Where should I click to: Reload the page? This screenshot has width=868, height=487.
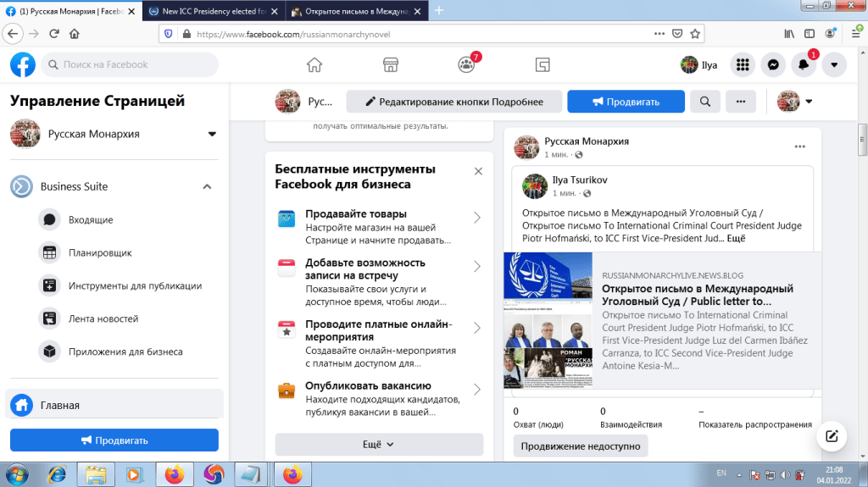click(x=54, y=34)
